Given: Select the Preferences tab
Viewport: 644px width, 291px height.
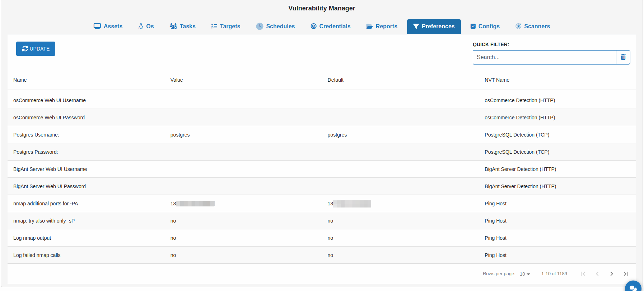Looking at the screenshot, I should pyautogui.click(x=434, y=26).
